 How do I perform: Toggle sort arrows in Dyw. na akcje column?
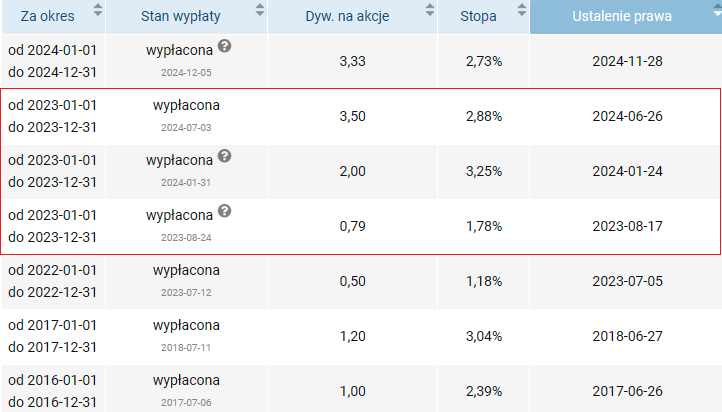pyautogui.click(x=430, y=10)
